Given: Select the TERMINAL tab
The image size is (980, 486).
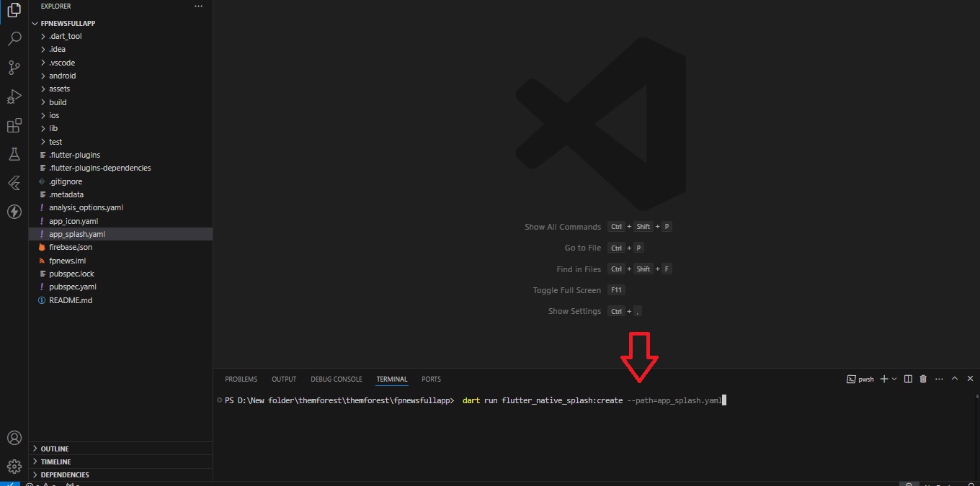Looking at the screenshot, I should [392, 379].
